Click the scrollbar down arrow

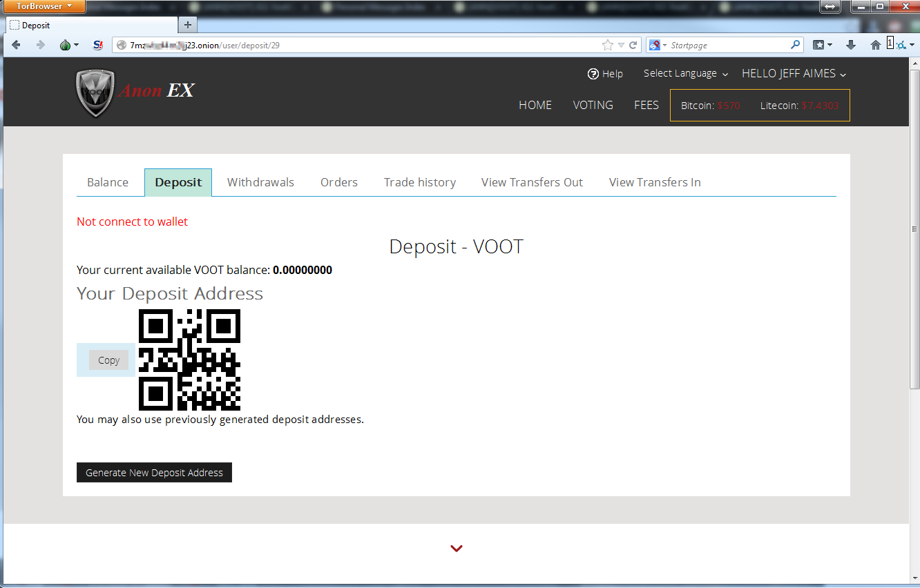pos(914,579)
